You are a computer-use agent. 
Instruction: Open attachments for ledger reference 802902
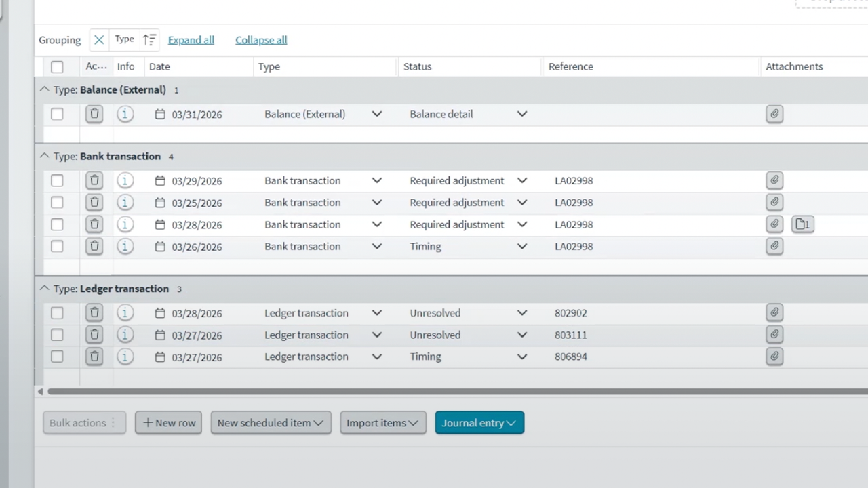point(774,312)
